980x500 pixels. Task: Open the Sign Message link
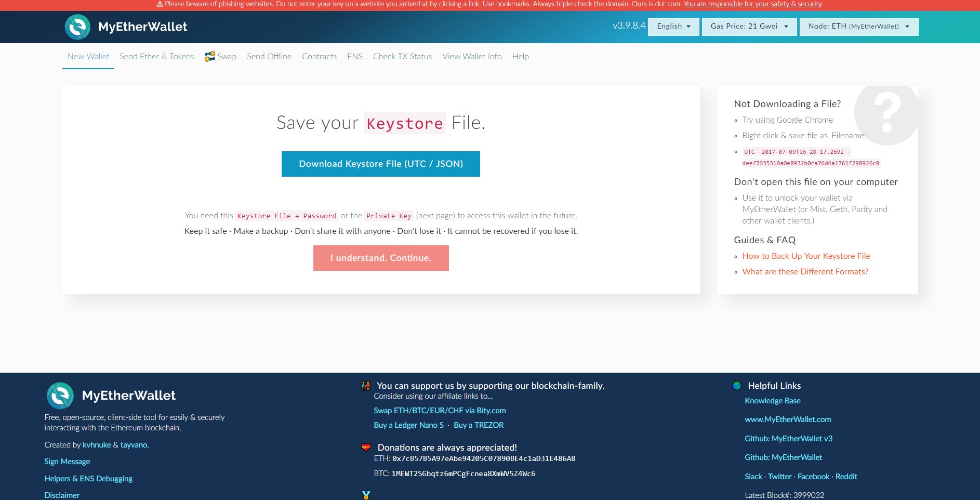[x=67, y=462]
